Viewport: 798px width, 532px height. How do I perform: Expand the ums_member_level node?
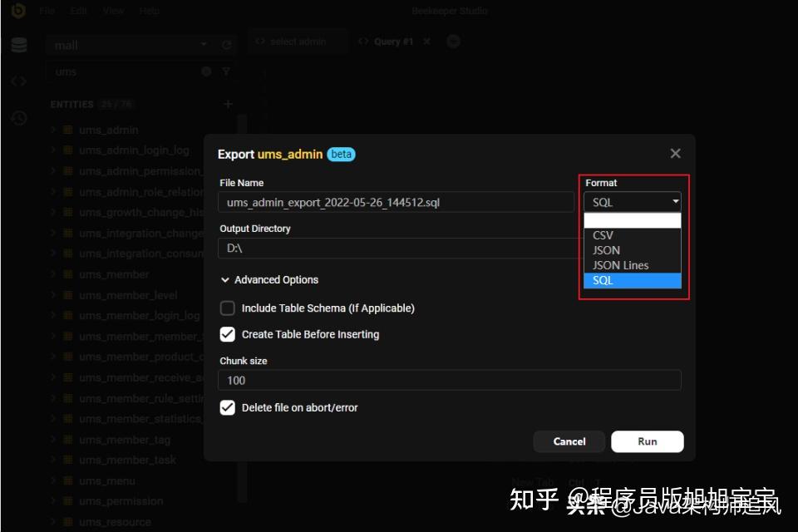click(x=53, y=295)
